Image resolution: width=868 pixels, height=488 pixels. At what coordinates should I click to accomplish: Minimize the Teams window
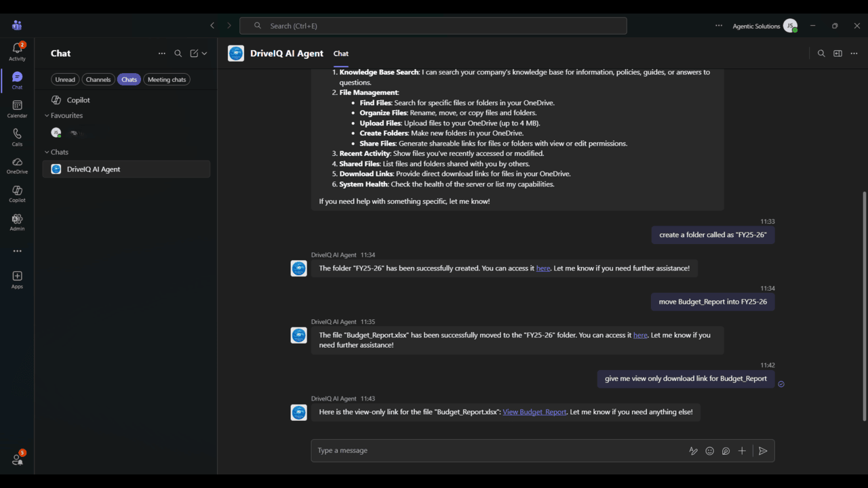point(812,26)
